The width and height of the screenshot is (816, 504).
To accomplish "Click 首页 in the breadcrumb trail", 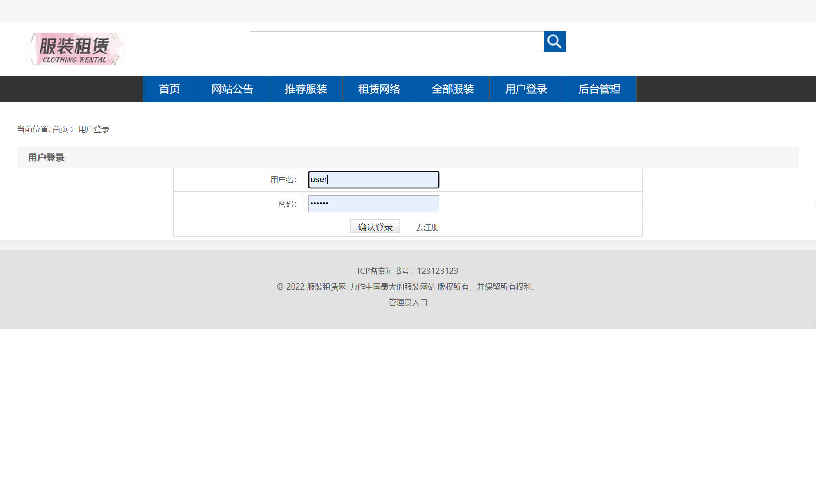I will (61, 129).
